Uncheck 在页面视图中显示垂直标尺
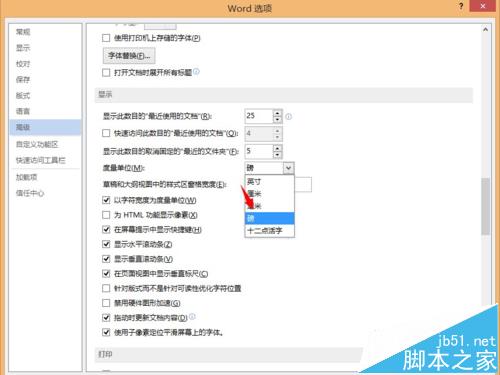Image resolution: width=500 pixels, height=375 pixels. (x=106, y=273)
